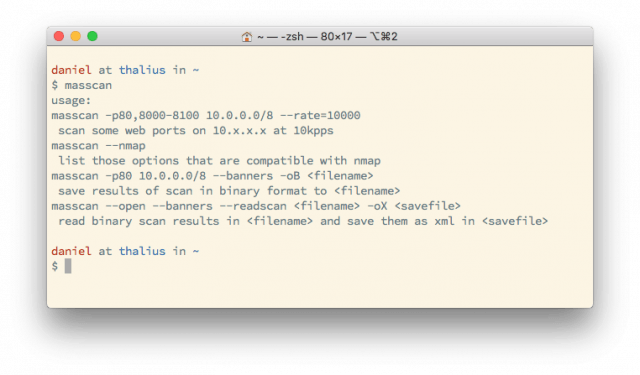Click the second red 'daniel' username
Screen dimensions: 640x375
(x=71, y=251)
